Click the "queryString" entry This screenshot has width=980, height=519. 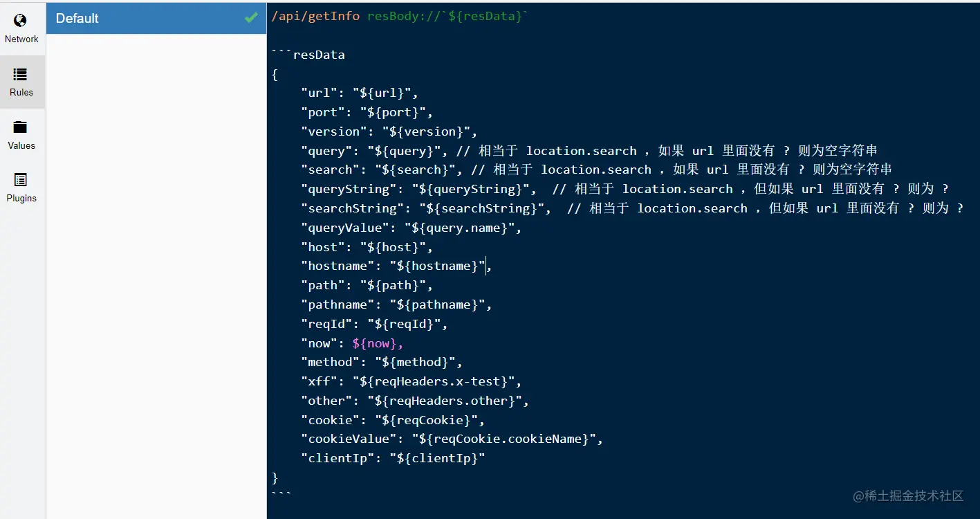click(418, 189)
